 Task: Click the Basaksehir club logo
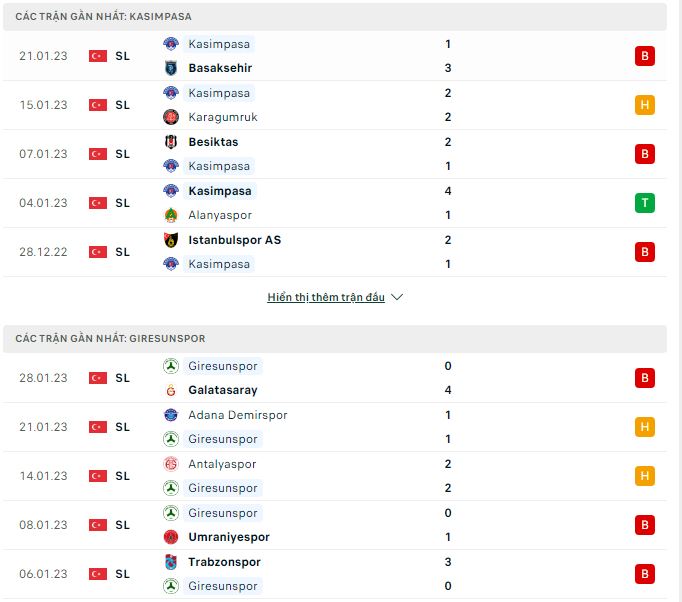pos(171,68)
